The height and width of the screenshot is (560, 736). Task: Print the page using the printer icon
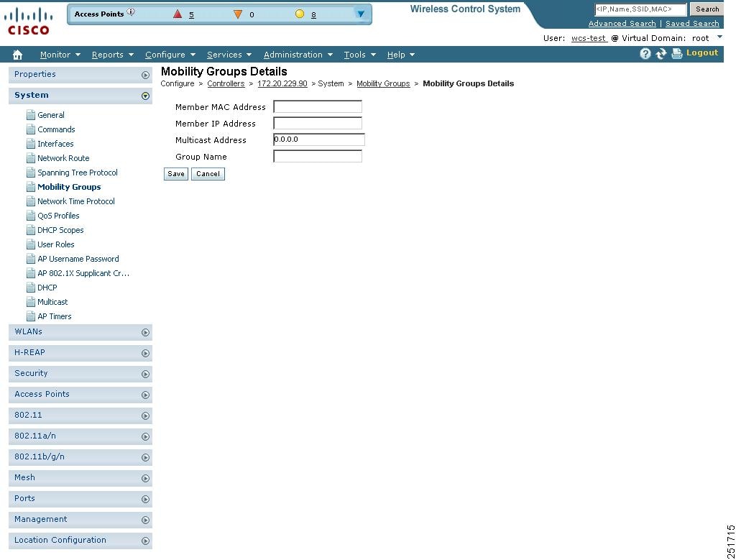point(676,53)
